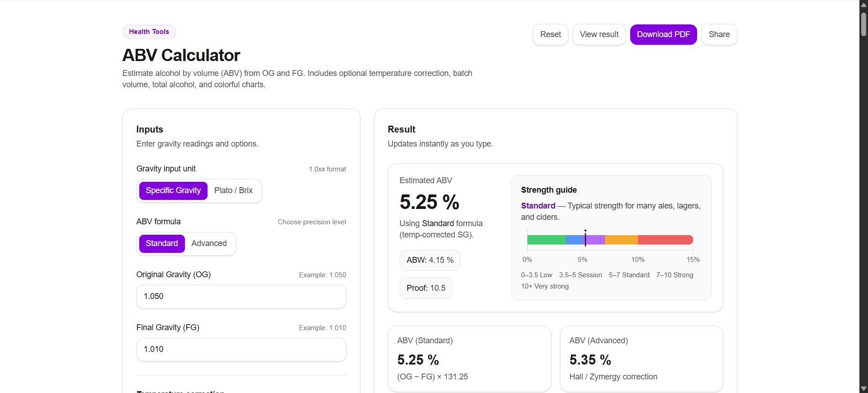The height and width of the screenshot is (393, 868).
Task: Select Specific Gravity input unit
Action: pyautogui.click(x=173, y=191)
